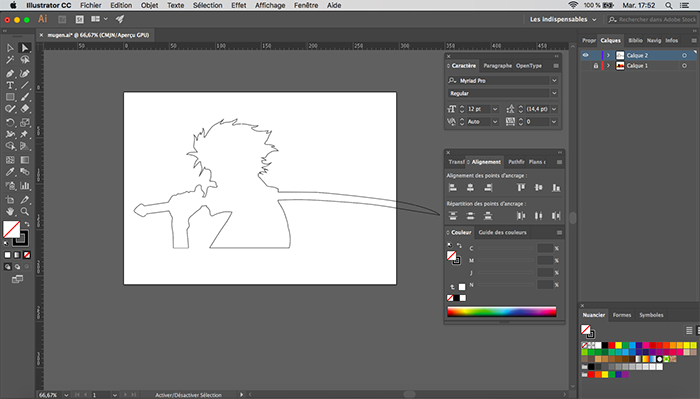Switch to the Paragraphe tab
Viewport: 700px width, 399px height.
tap(497, 66)
